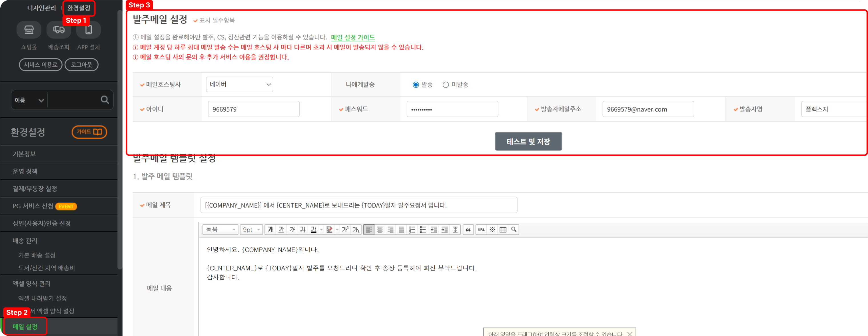The image size is (868, 336).
Task: Open the 이름 search type dropdown
Action: [29, 100]
